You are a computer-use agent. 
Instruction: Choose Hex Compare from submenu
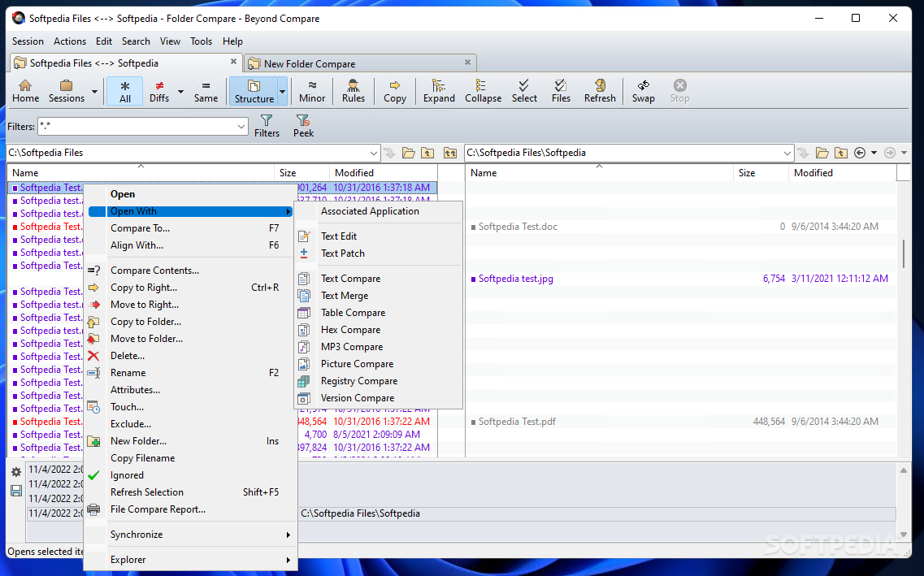tap(379, 330)
